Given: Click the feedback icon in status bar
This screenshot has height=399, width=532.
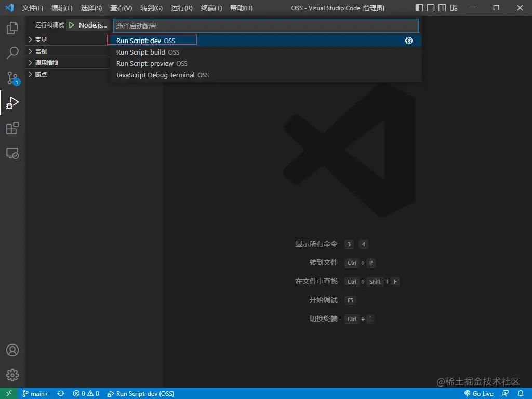Looking at the screenshot, I should 505,394.
